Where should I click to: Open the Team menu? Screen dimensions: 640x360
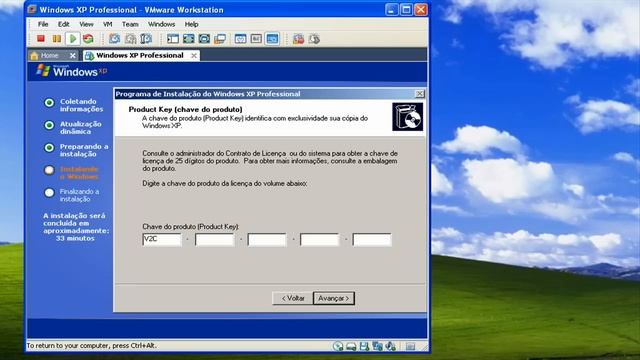130,24
